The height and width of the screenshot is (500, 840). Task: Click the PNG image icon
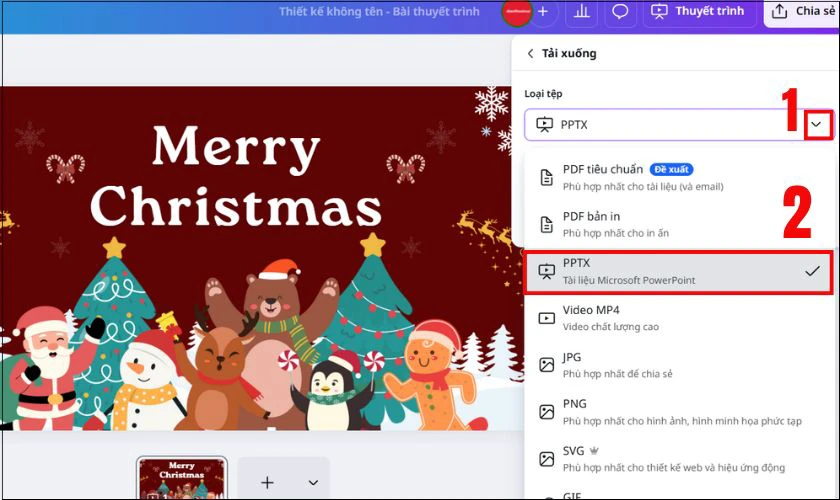tap(546, 412)
